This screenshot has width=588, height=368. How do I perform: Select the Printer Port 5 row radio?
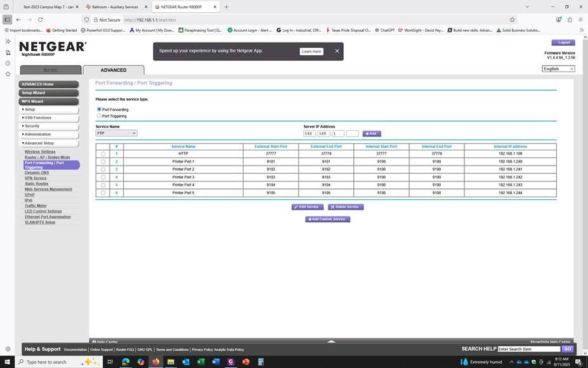[103, 193]
